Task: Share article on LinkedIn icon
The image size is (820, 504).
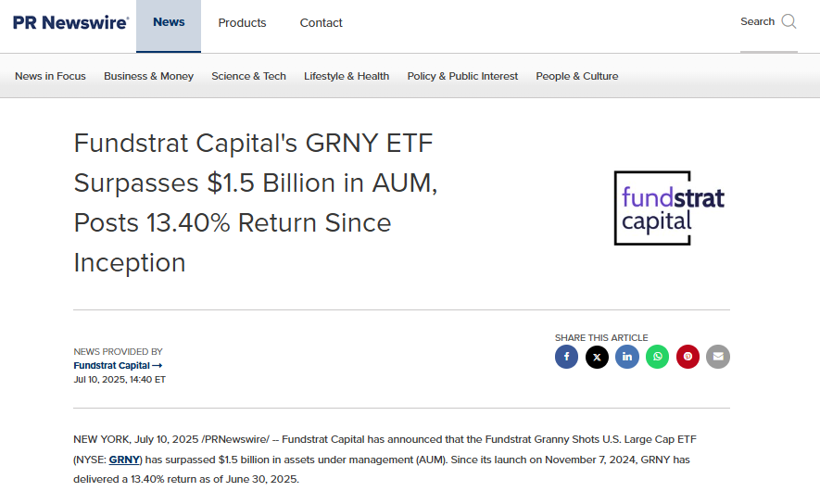Action: (627, 357)
